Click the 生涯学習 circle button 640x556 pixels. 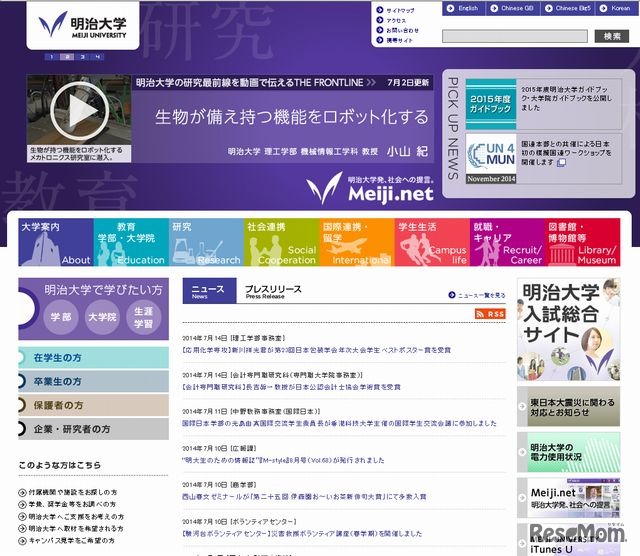pyautogui.click(x=144, y=317)
